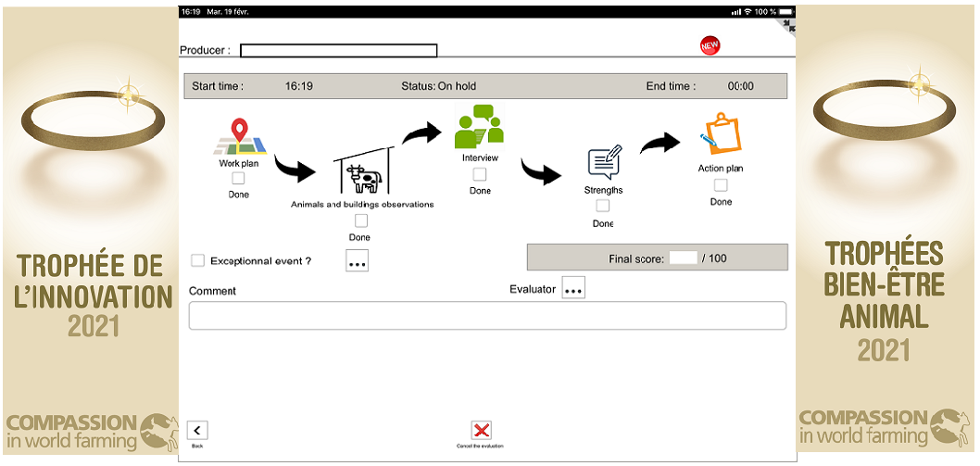The width and height of the screenshot is (980, 466).
Task: Open the Work plan map icon
Action: [241, 137]
